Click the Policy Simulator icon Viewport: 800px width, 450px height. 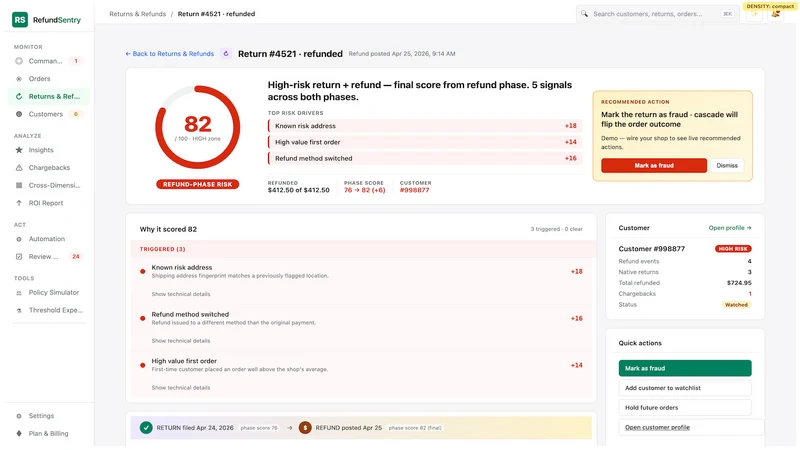[x=19, y=292]
